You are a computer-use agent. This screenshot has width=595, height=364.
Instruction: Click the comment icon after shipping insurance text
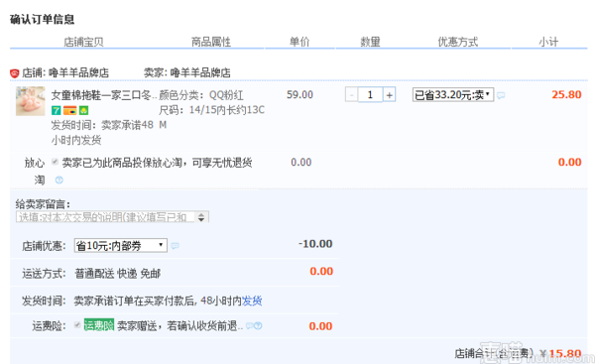[250, 325]
